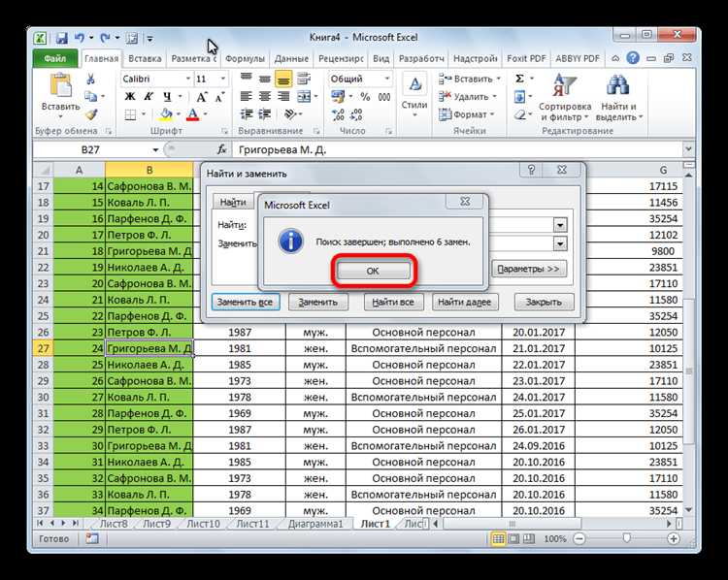This screenshot has width=728, height=580.
Task: Switch to sheet tab Лист8
Action: coord(114,524)
